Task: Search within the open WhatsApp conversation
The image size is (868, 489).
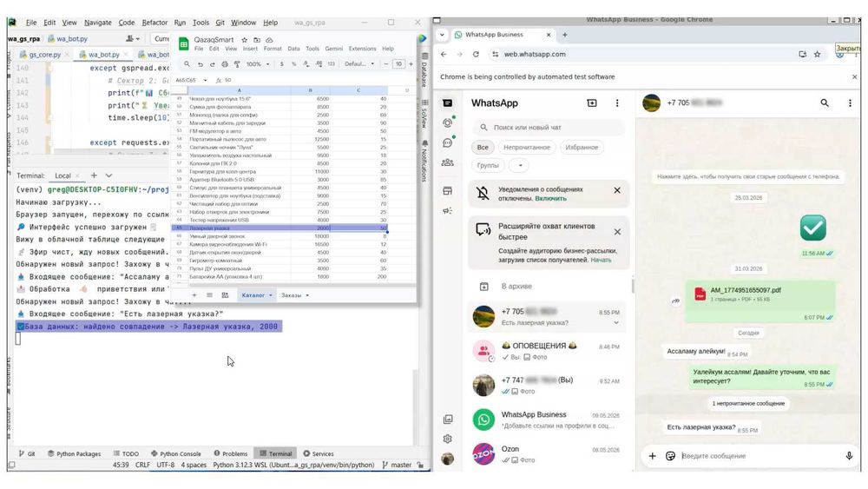Action: [825, 103]
